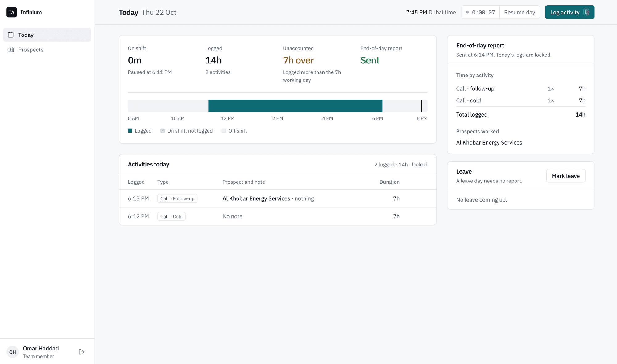Click the sign-out icon beside Omar Haddad
The width and height of the screenshot is (617, 364).
point(81,352)
